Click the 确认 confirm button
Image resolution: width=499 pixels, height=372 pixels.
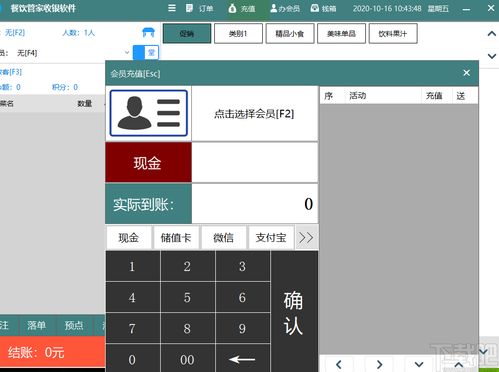[x=294, y=312]
